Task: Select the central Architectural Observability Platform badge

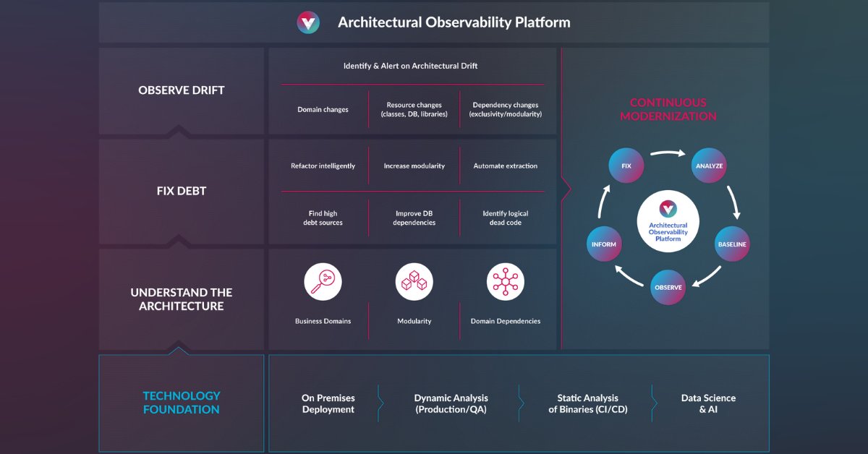Action: pyautogui.click(x=668, y=220)
